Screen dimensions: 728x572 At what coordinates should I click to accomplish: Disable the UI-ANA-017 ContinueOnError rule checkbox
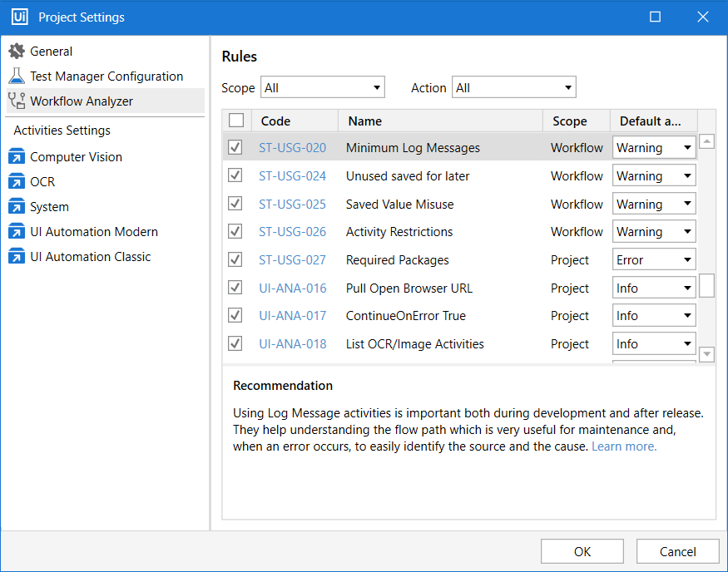coord(235,316)
